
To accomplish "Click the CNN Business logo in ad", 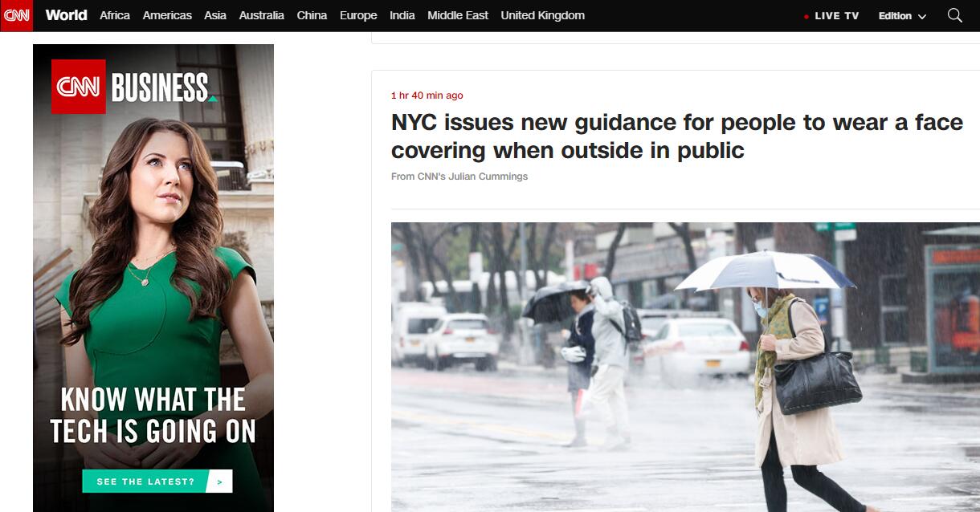I will [134, 87].
